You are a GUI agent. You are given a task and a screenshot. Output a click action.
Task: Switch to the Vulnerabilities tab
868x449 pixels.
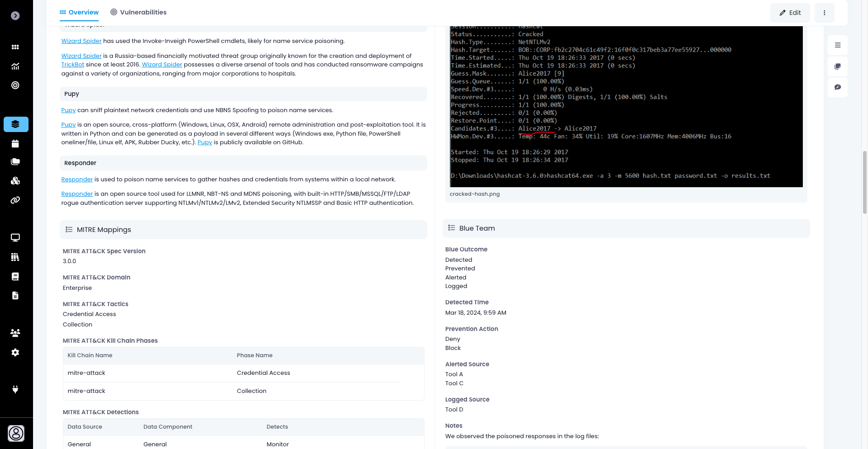[138, 12]
